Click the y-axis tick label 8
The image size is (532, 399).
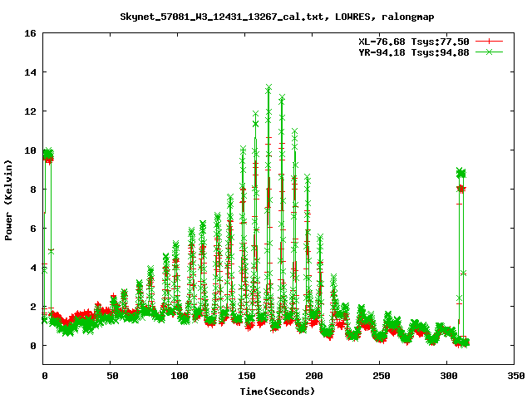(33, 190)
